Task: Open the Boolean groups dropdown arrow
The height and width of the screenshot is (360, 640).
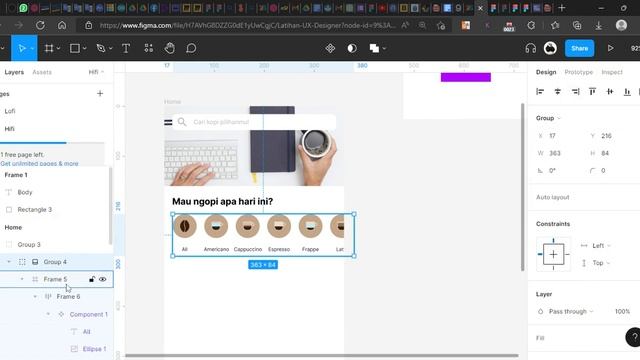Action: 384,49
